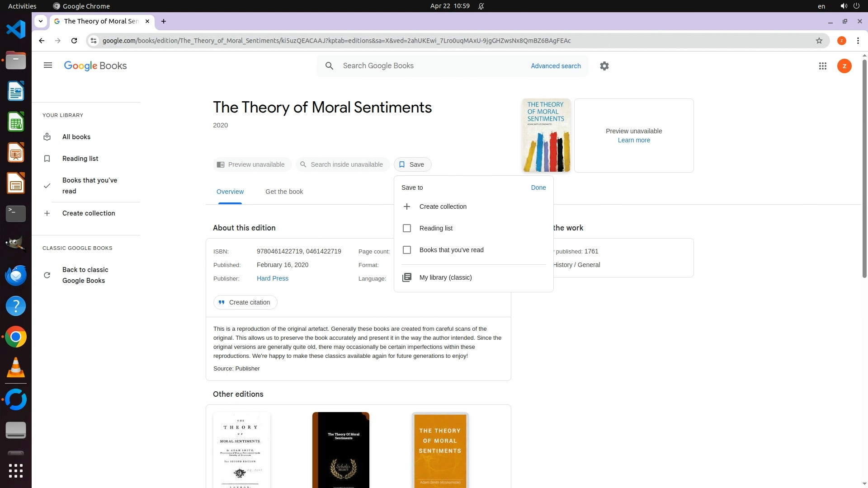868x488 pixels.
Task: Select the Overview tab
Action: 230,192
